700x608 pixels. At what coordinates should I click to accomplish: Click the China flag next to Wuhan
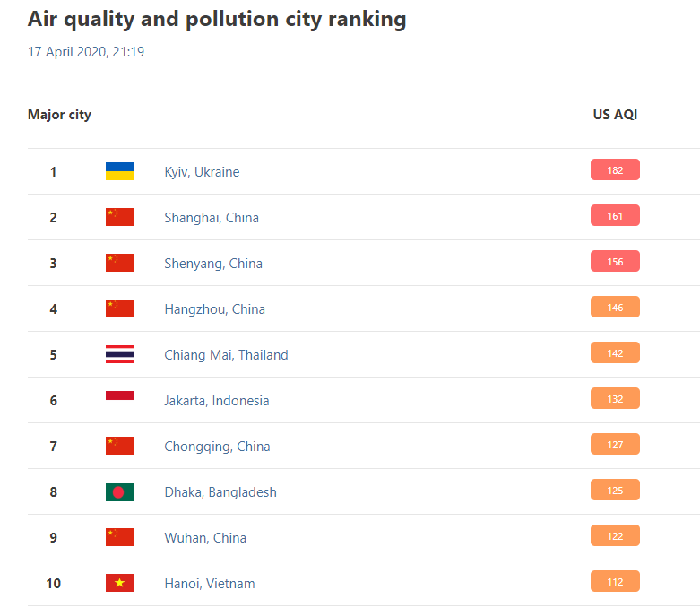click(x=119, y=537)
